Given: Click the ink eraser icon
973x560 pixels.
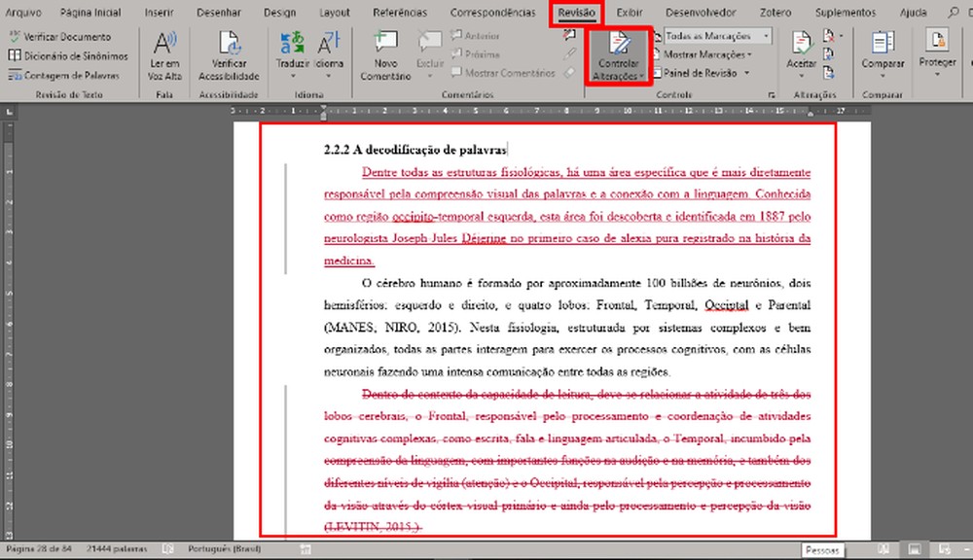Looking at the screenshot, I should click(569, 73).
